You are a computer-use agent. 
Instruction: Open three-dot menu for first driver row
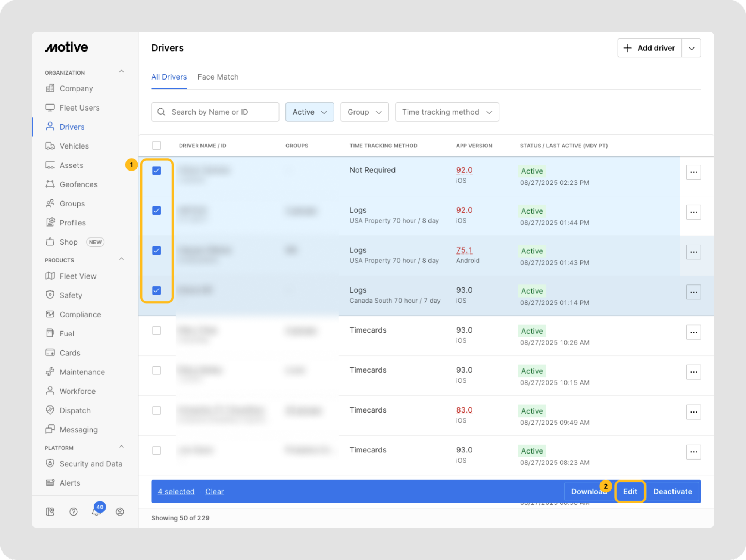pyautogui.click(x=693, y=172)
